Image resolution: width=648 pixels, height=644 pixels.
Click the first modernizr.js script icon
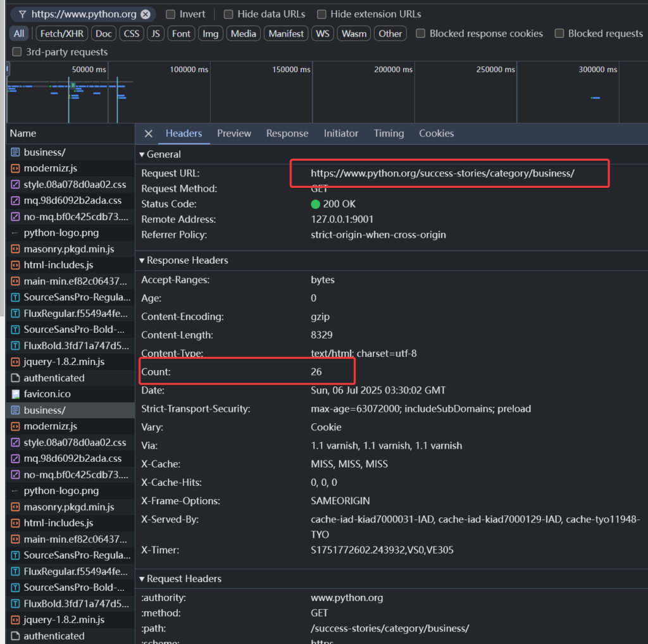pos(16,168)
